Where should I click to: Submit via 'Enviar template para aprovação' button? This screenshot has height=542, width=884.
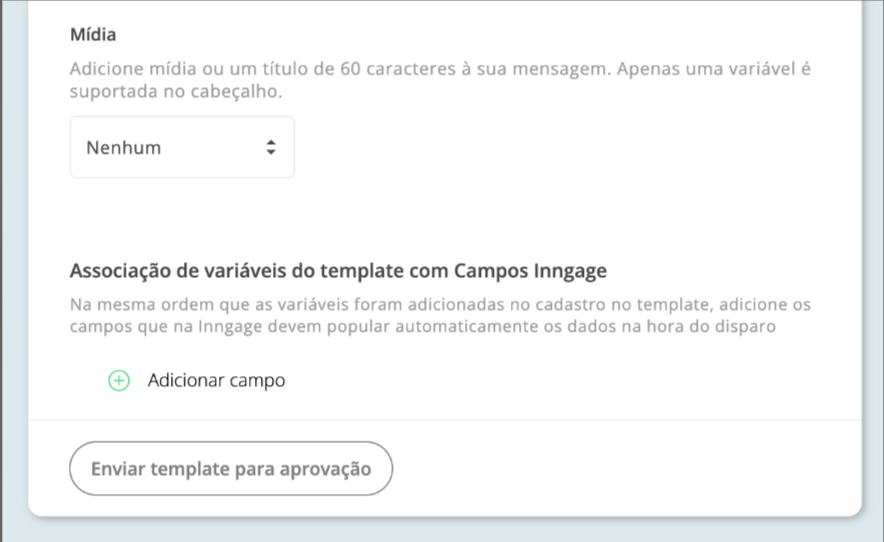pos(231,469)
